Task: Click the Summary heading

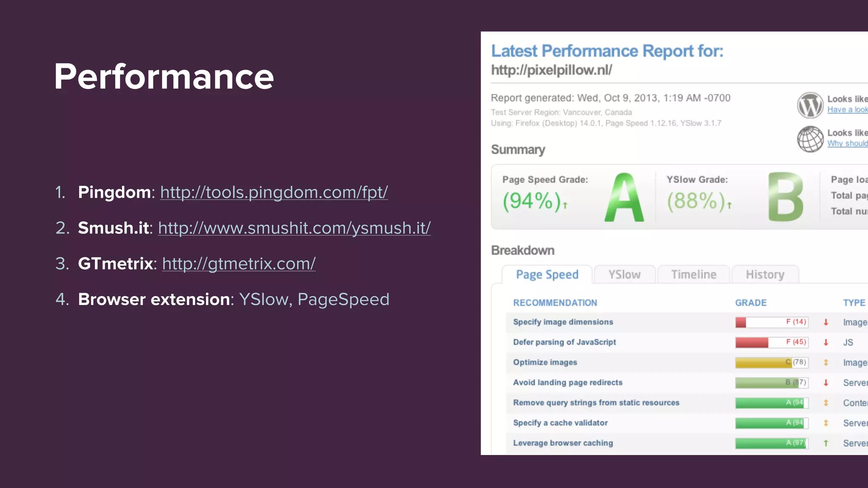Action: (x=518, y=150)
